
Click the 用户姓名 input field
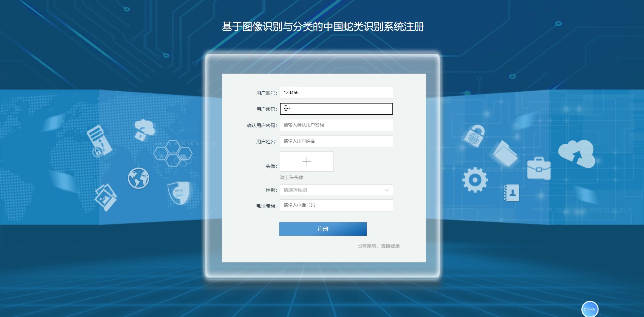tap(336, 141)
